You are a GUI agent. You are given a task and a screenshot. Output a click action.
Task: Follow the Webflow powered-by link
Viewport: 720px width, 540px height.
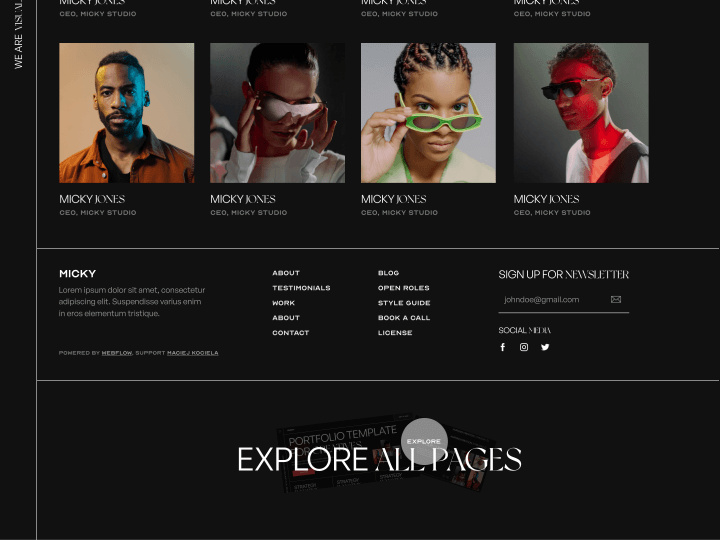117,353
